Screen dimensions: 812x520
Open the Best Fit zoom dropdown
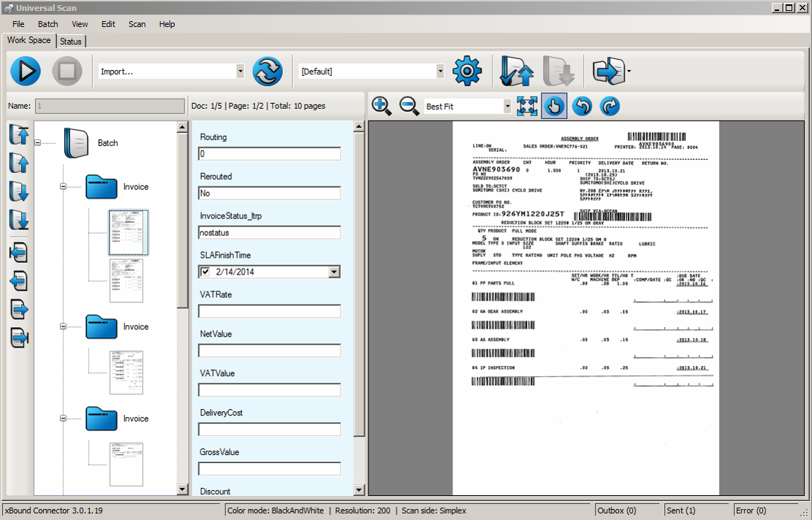click(507, 107)
